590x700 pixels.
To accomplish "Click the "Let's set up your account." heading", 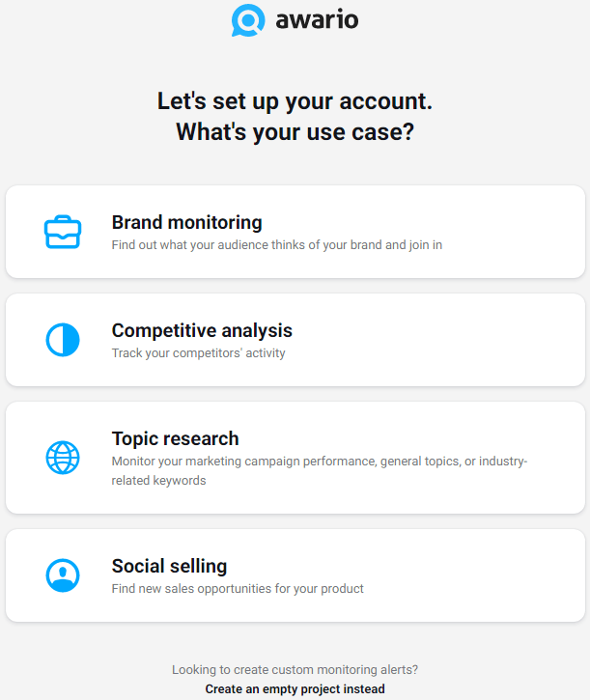I will [x=295, y=100].
